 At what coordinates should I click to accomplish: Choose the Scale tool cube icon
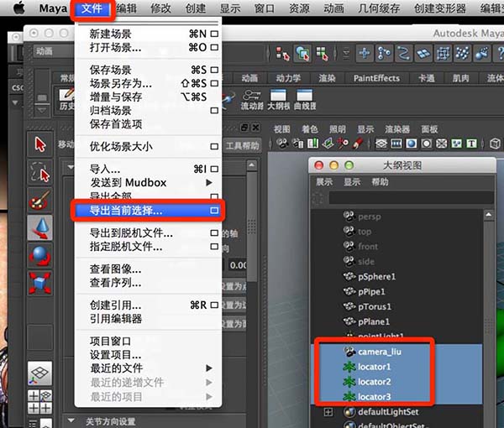point(39,283)
